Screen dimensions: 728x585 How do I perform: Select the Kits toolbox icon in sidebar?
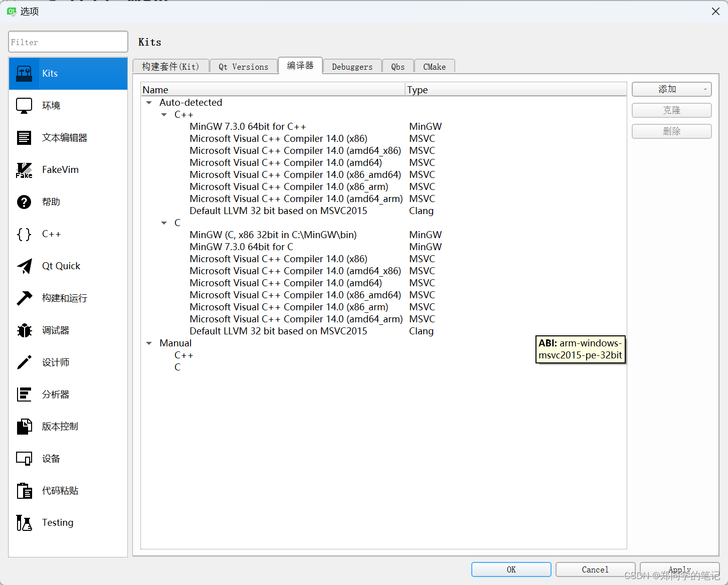24,74
